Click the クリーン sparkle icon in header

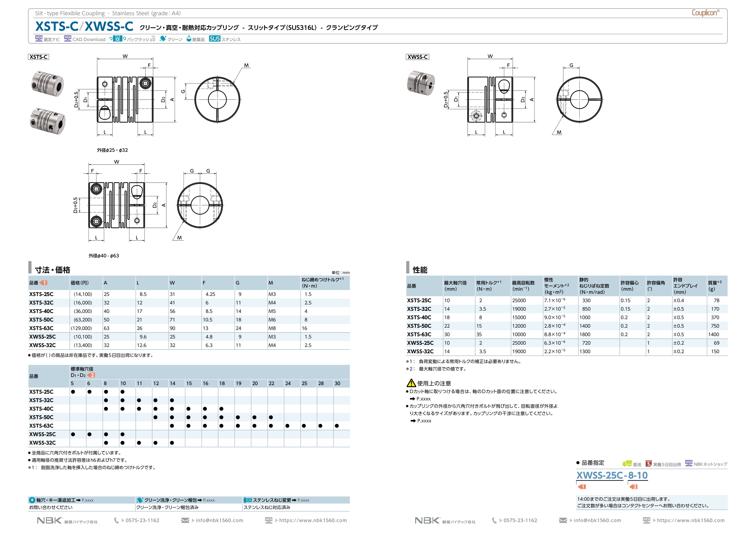(x=163, y=39)
